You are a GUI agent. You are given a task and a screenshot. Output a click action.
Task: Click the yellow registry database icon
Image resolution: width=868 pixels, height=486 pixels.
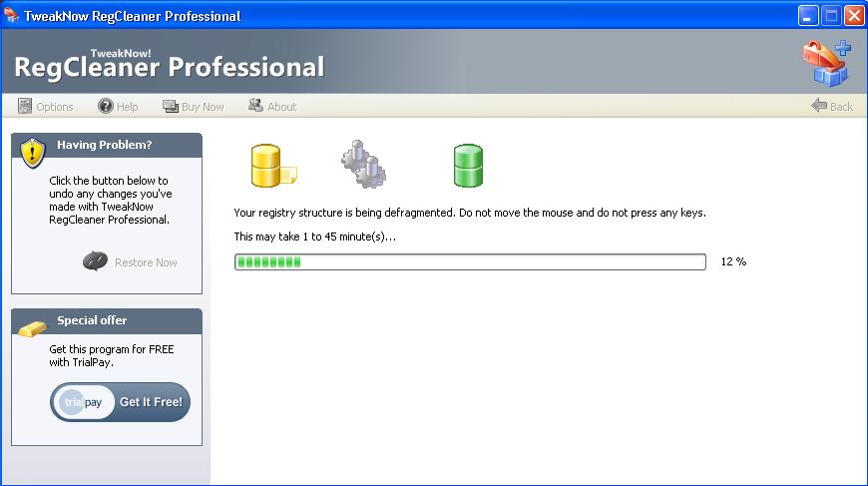click(x=273, y=166)
